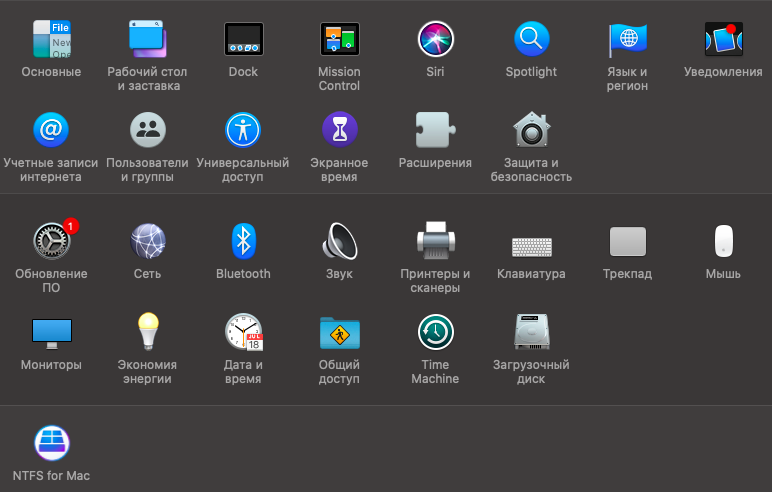Open Mission Control preferences
The height and width of the screenshot is (492, 772).
point(340,39)
